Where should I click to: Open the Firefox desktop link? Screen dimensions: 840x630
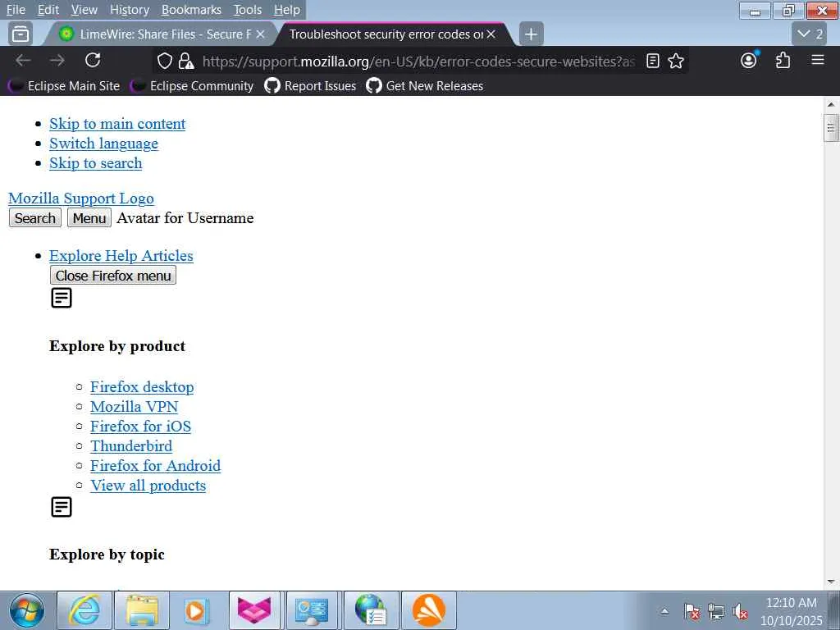[x=142, y=387]
